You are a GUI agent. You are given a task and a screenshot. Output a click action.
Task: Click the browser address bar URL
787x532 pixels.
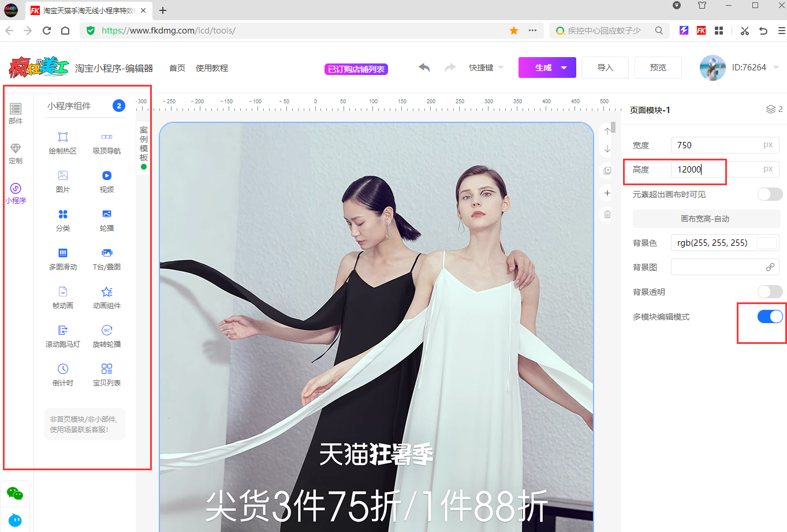tap(169, 31)
